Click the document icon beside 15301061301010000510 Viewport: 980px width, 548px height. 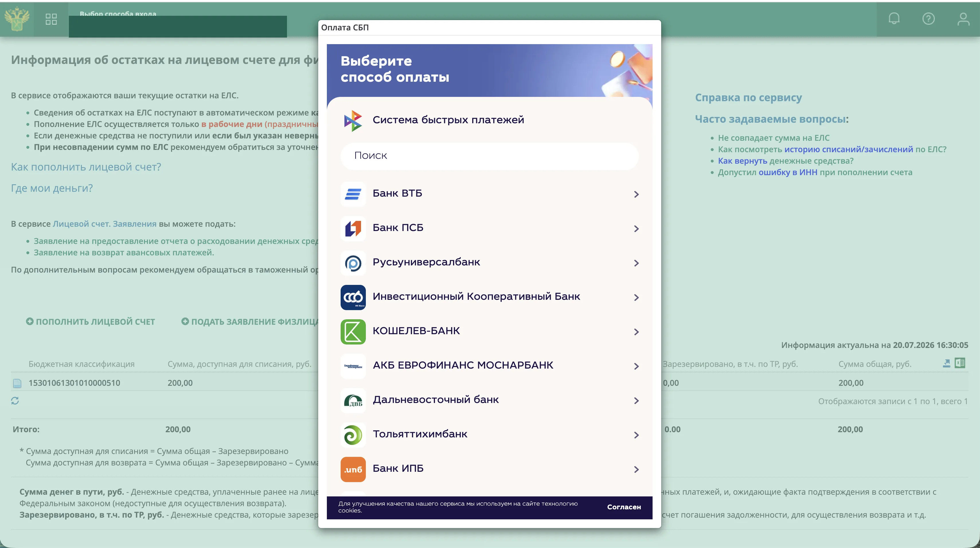tap(17, 383)
